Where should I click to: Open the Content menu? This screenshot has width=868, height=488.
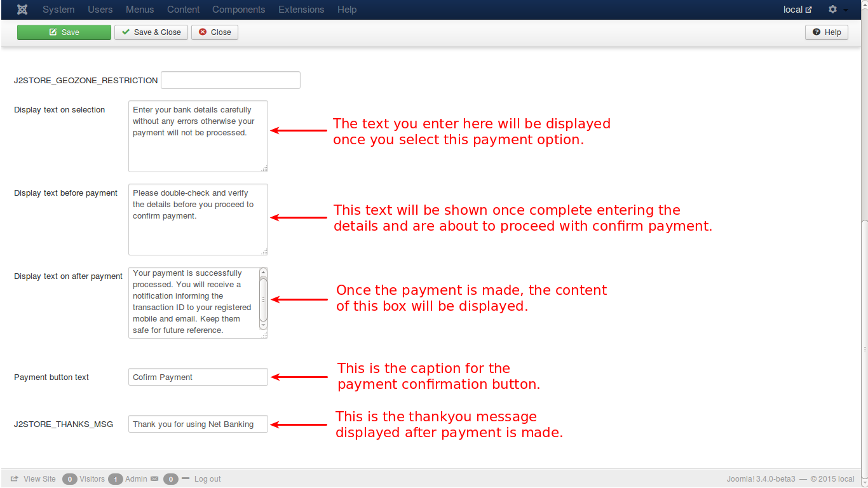pos(184,10)
